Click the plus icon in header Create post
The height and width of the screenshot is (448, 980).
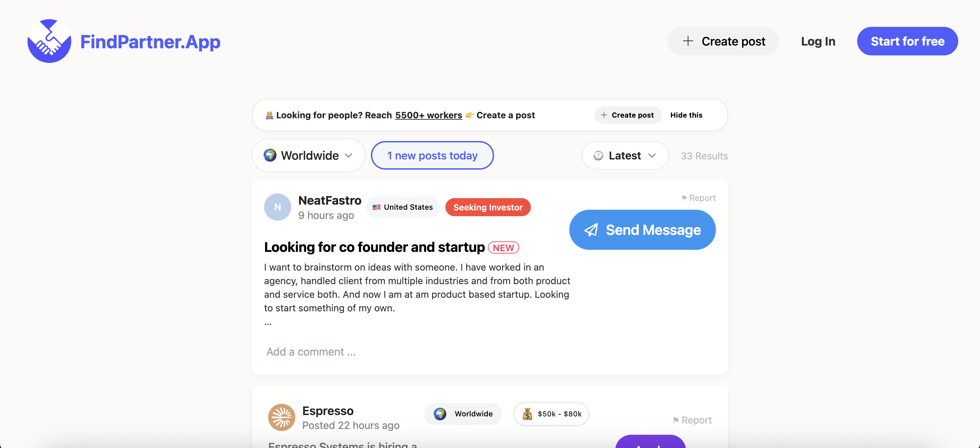(x=688, y=41)
